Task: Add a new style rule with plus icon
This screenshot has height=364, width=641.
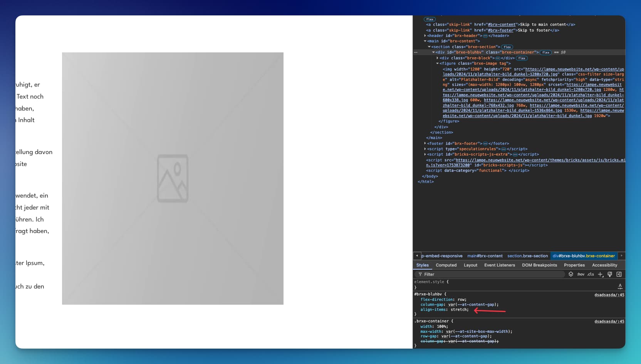Action: click(x=600, y=274)
